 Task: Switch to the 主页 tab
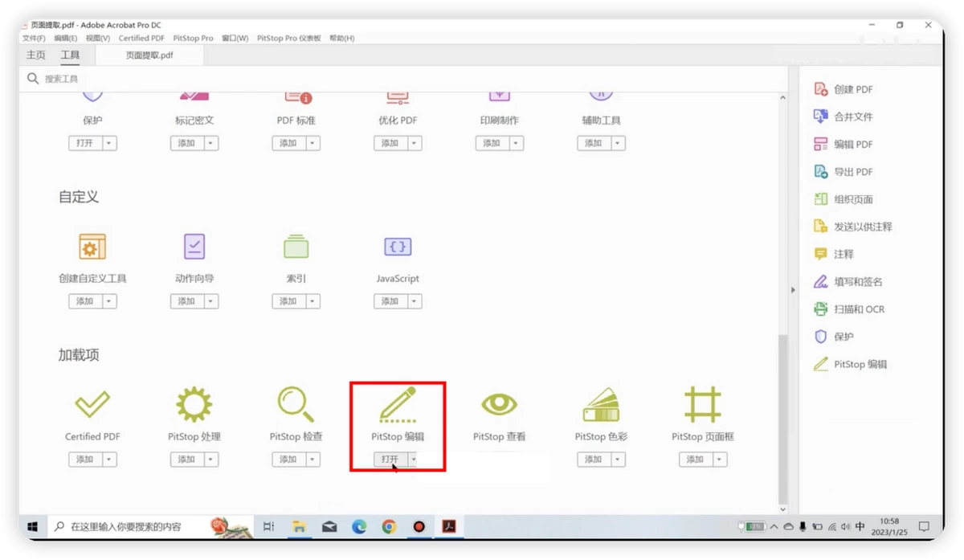(36, 55)
